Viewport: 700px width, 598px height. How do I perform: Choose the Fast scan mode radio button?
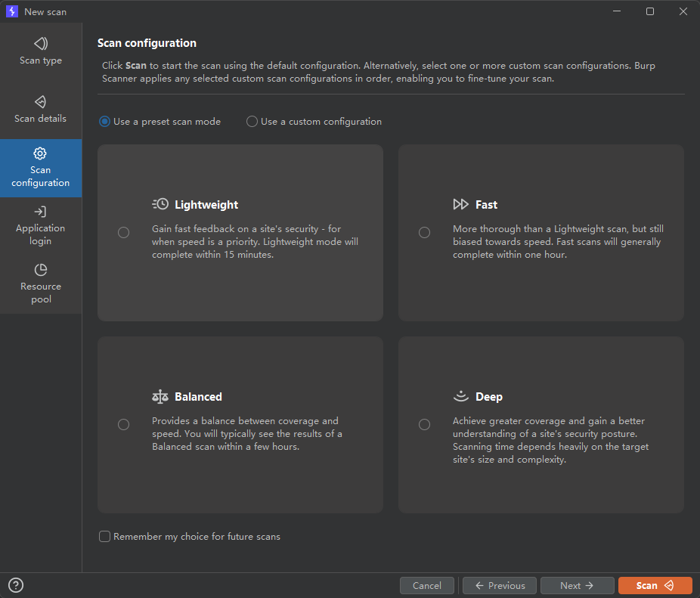425,232
